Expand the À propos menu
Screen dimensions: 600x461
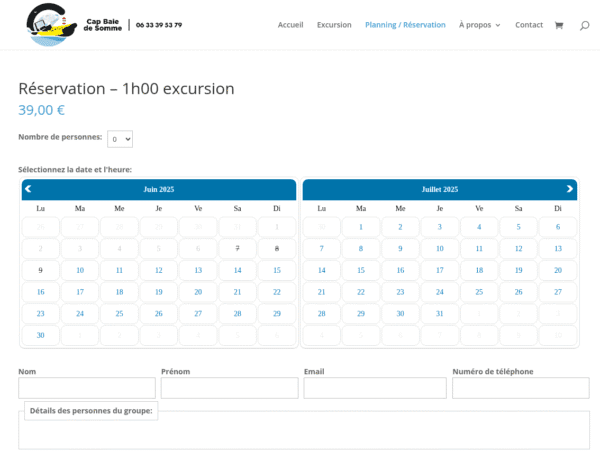479,25
